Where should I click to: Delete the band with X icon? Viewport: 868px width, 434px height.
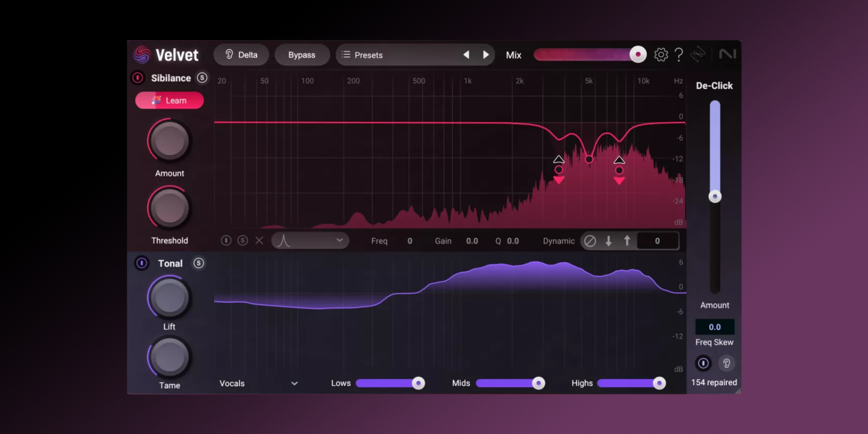pyautogui.click(x=259, y=240)
